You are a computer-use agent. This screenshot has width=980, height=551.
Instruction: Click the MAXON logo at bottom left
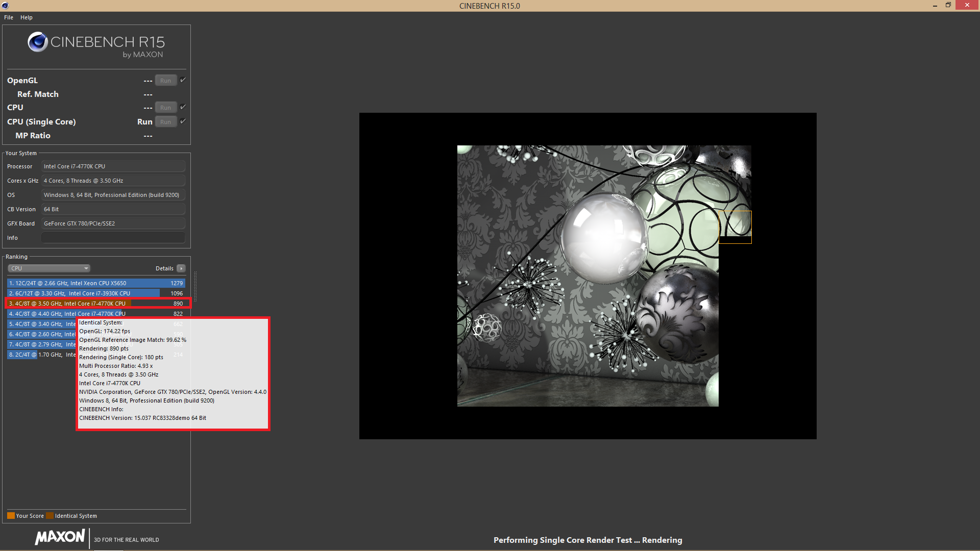coord(60,537)
